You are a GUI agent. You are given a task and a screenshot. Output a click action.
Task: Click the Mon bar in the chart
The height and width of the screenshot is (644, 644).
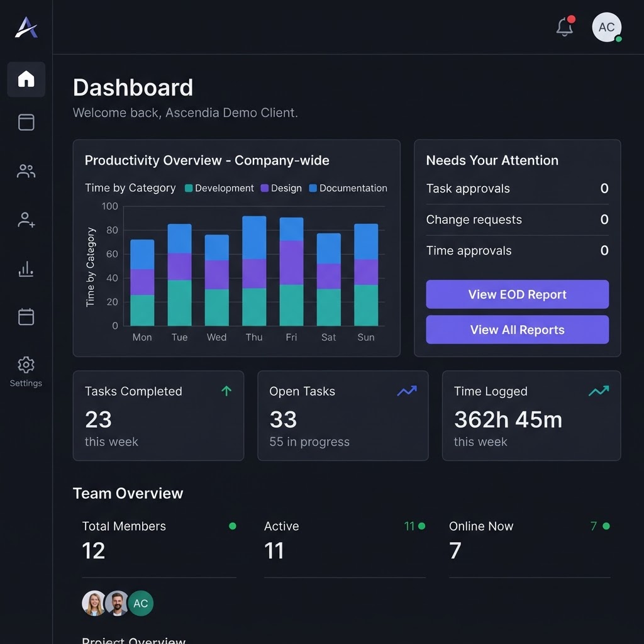point(142,282)
